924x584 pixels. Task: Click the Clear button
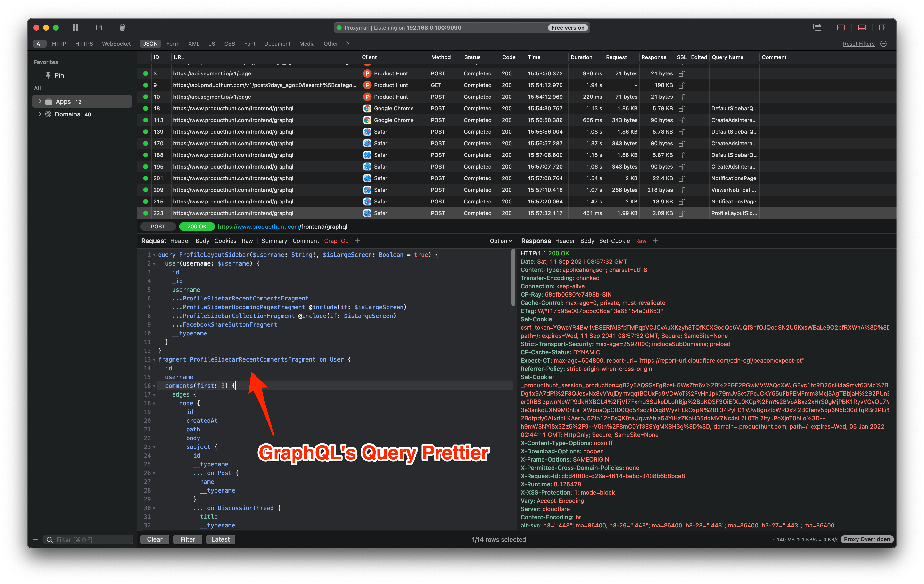pyautogui.click(x=155, y=540)
